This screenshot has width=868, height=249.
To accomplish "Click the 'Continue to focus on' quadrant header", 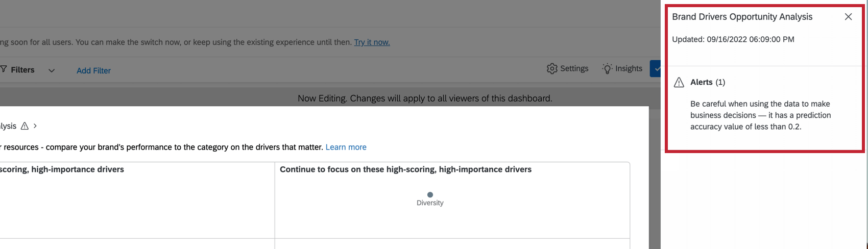I will 405,169.
